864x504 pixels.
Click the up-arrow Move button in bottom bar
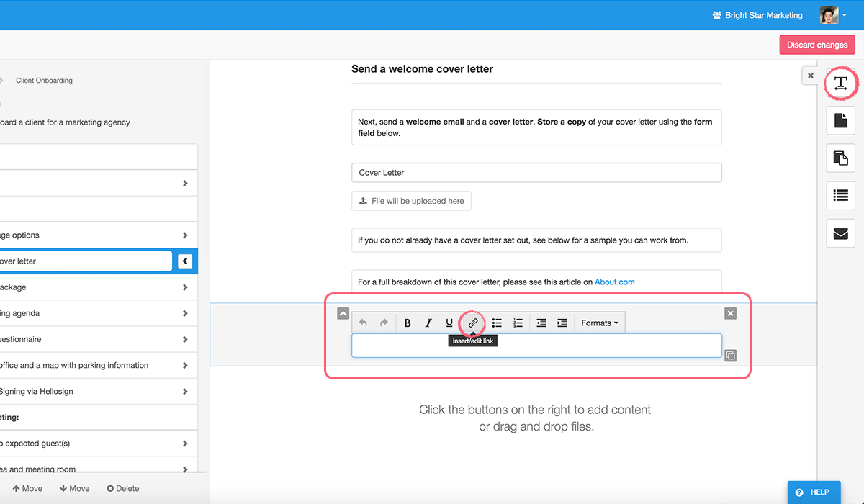click(x=27, y=488)
